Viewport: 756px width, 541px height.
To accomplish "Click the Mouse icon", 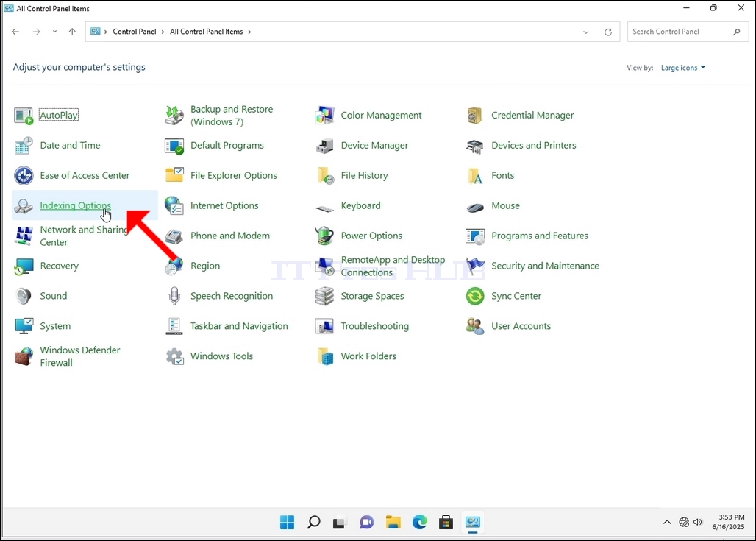I will click(475, 208).
